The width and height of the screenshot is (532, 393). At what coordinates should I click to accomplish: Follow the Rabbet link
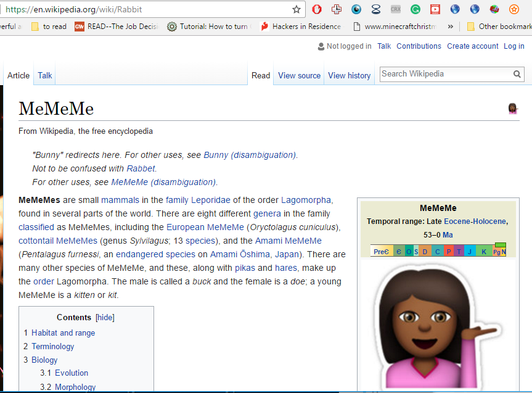click(x=141, y=168)
